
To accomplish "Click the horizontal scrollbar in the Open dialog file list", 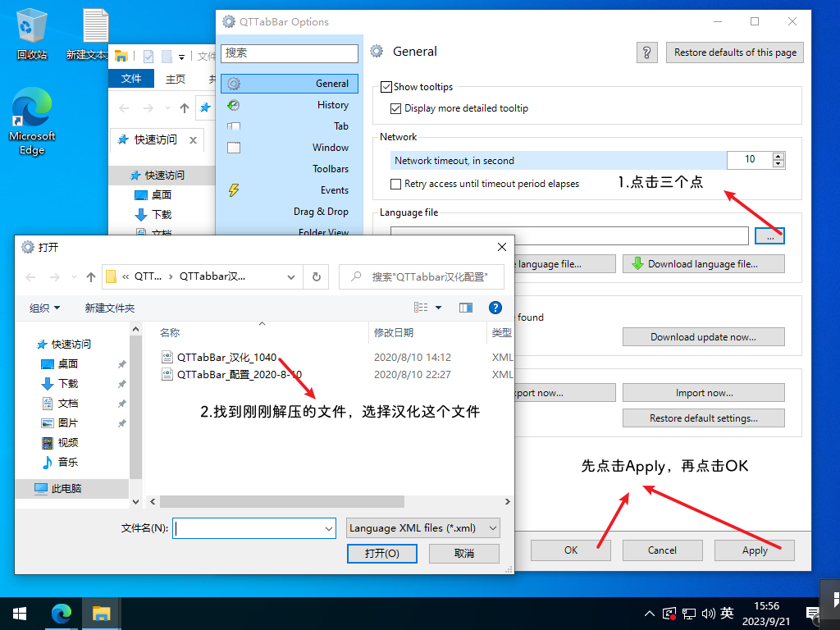I will coord(282,501).
